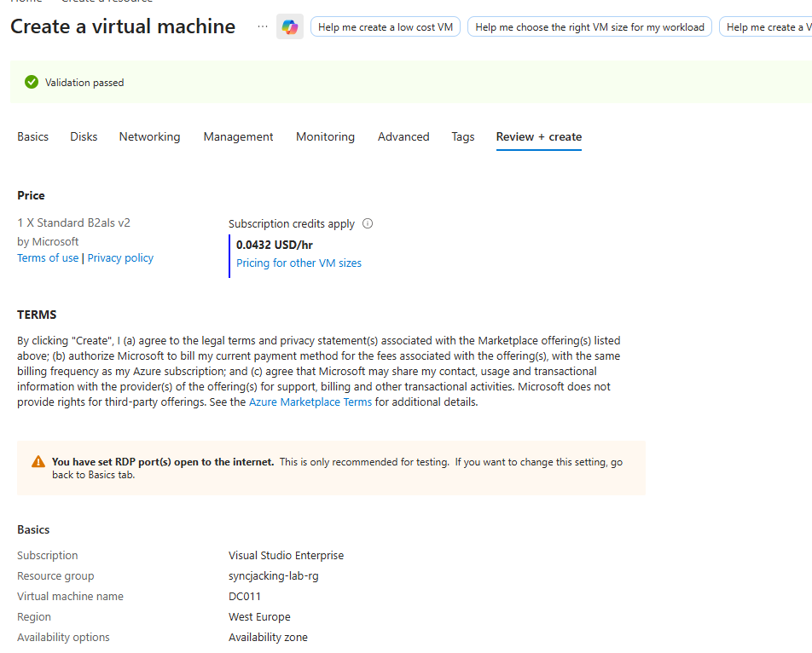Click the DC011 virtual machine name value
This screenshot has width=812, height=653.
click(x=245, y=596)
